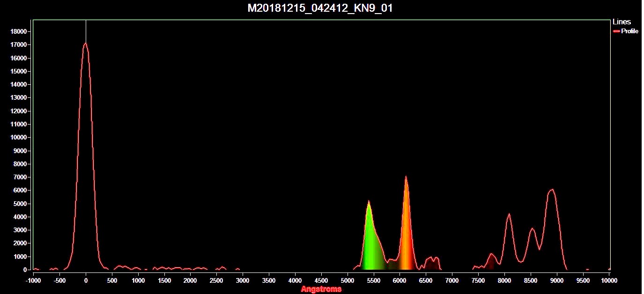Click the peak near 8500 Angstroms
Viewport: 644px width, 294px height.
coord(532,229)
